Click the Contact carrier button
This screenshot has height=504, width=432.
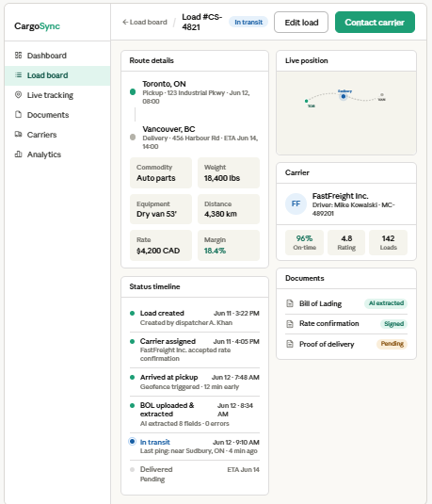[375, 23]
